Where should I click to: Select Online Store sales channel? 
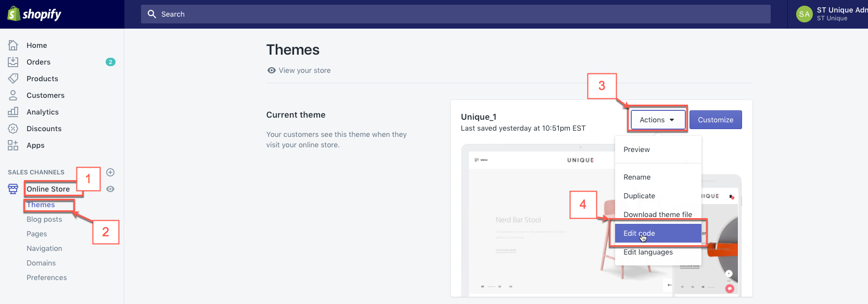(48, 189)
